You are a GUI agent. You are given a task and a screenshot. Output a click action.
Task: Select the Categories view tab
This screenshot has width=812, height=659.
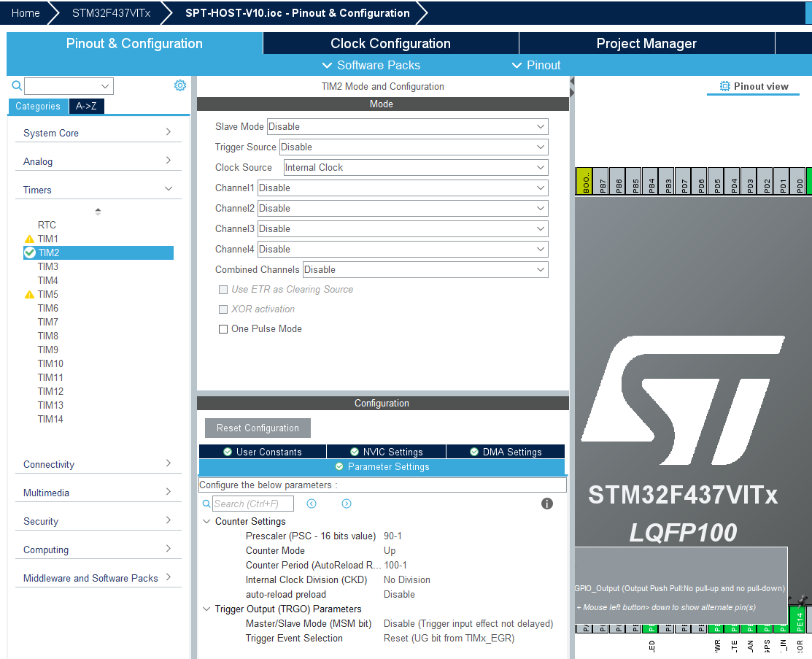(x=38, y=107)
